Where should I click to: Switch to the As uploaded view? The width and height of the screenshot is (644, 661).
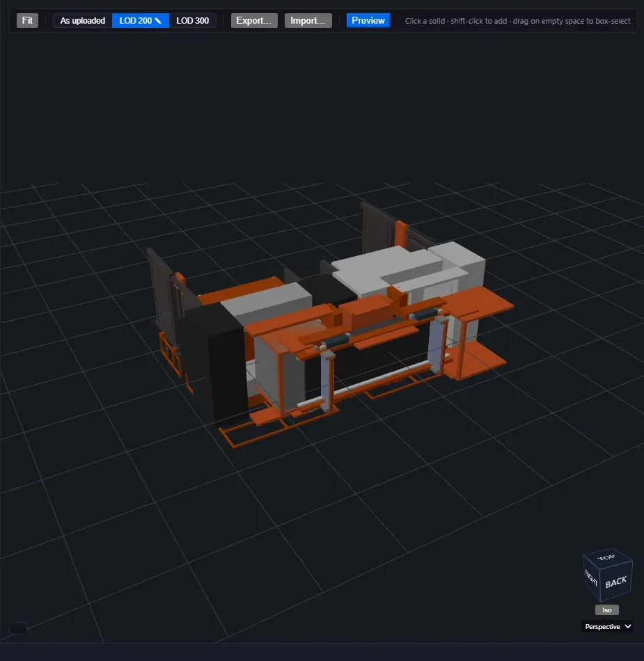click(x=83, y=21)
